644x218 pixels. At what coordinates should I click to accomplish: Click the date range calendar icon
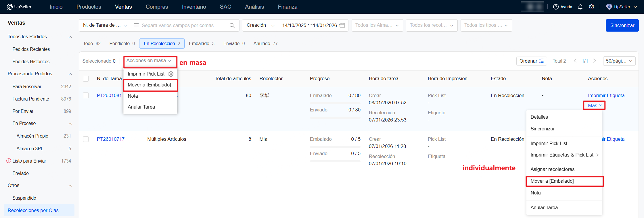coord(342,25)
